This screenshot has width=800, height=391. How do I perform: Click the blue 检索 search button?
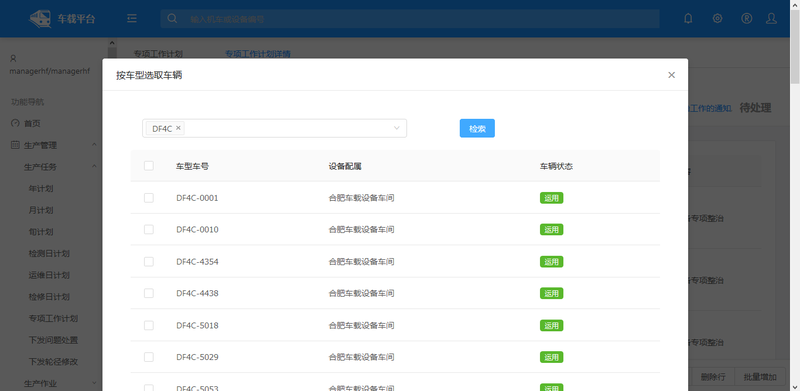click(x=477, y=129)
